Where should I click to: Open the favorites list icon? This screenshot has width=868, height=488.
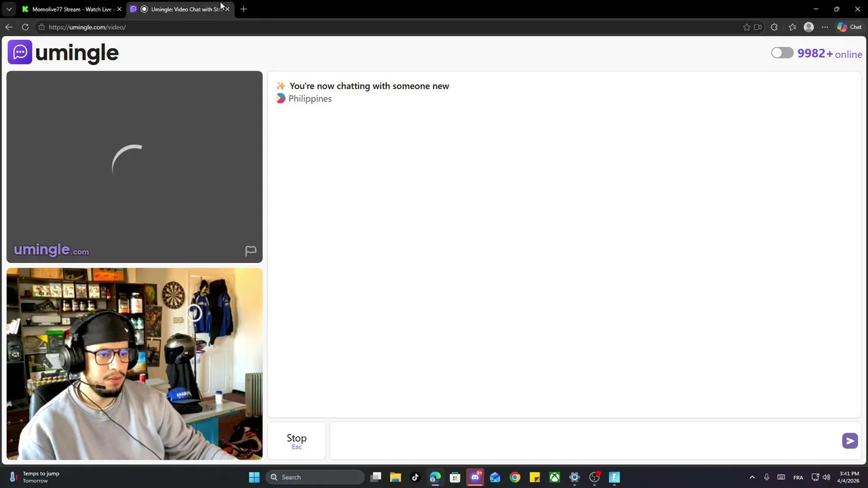792,27
